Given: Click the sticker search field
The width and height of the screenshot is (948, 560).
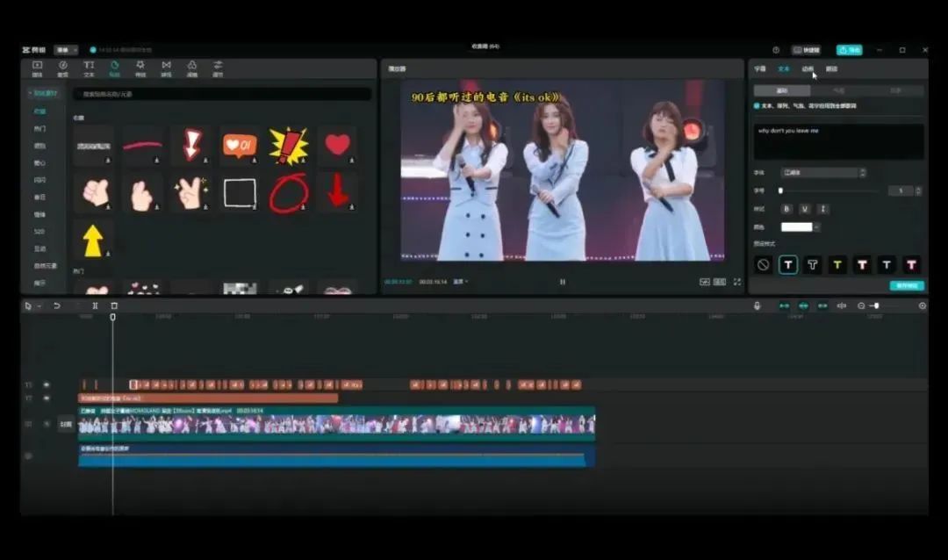Looking at the screenshot, I should pos(222,94).
